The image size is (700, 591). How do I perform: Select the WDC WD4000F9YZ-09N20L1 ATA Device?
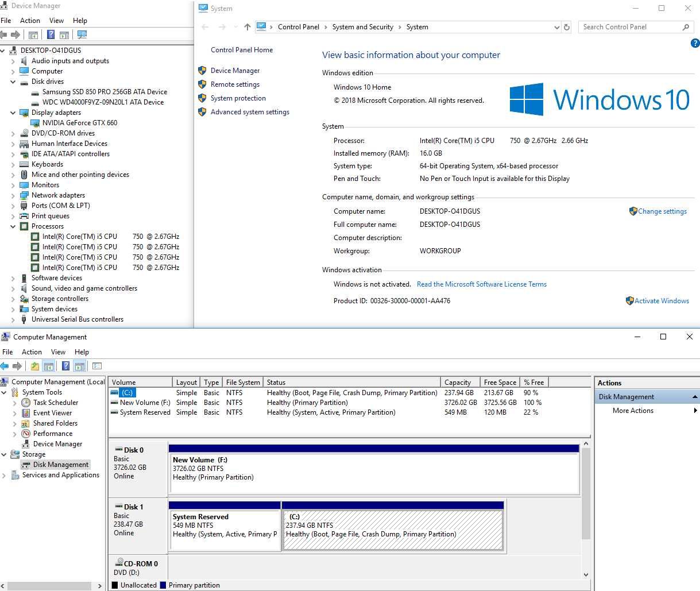[x=103, y=102]
